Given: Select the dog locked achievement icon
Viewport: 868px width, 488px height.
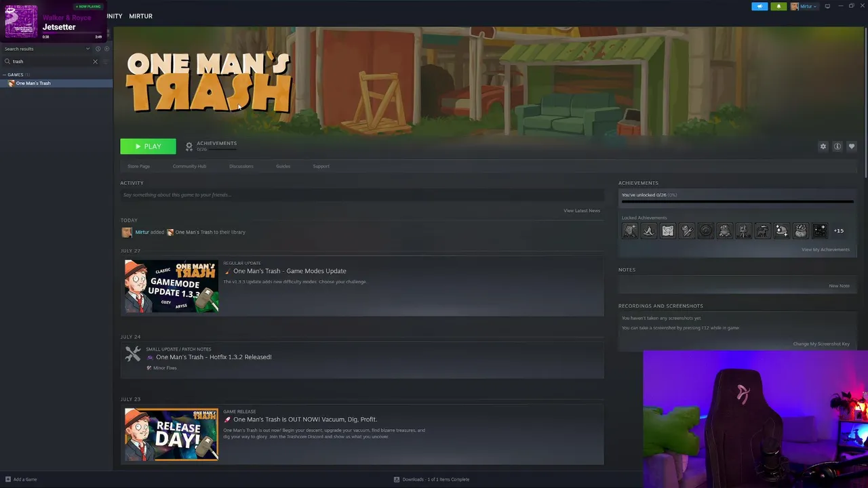Looking at the screenshot, I should 763,231.
